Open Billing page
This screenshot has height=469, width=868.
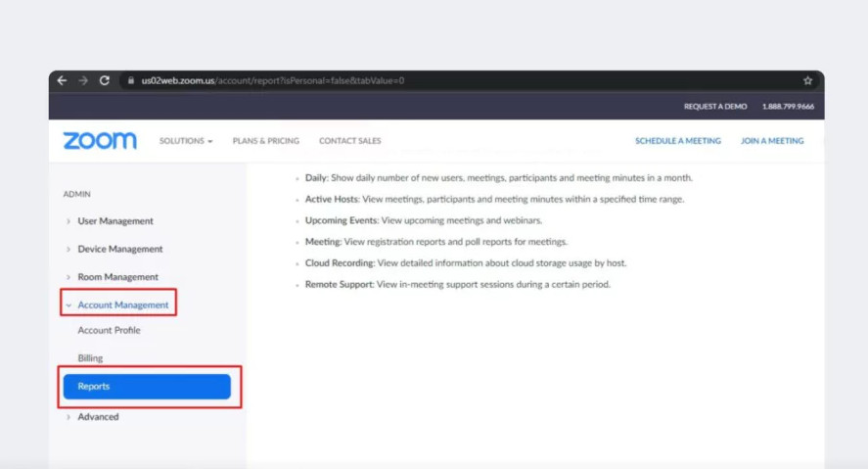click(90, 358)
